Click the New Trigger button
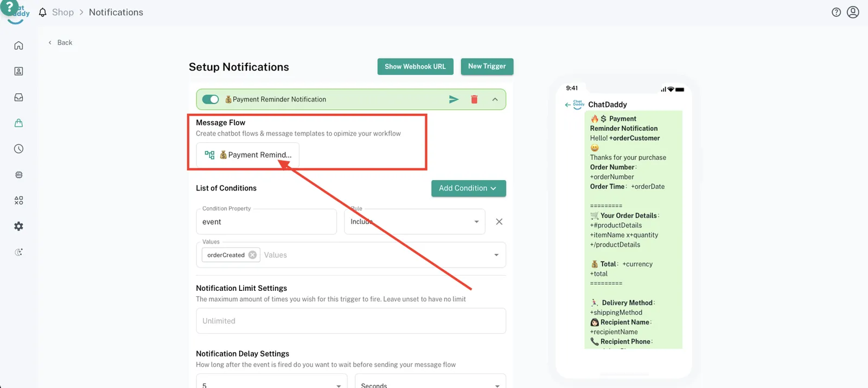Screen dimensions: 868x388 [x=487, y=66]
